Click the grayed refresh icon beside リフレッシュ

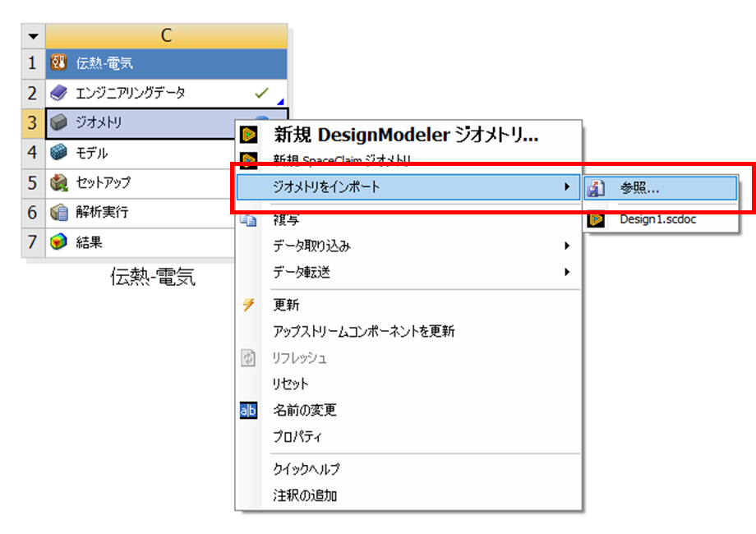pos(248,357)
